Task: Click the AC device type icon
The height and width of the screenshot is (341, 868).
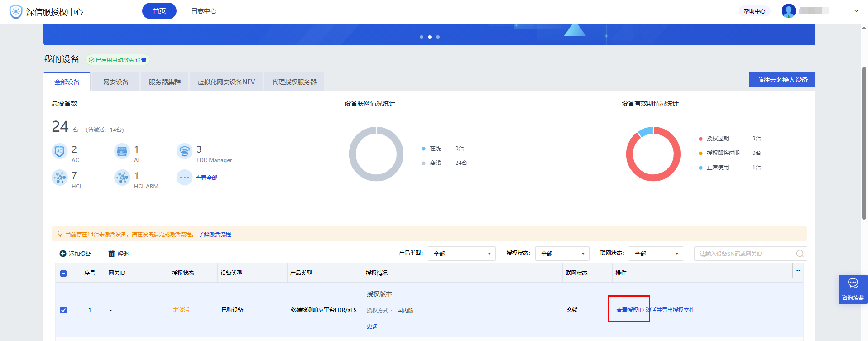Action: [x=59, y=151]
